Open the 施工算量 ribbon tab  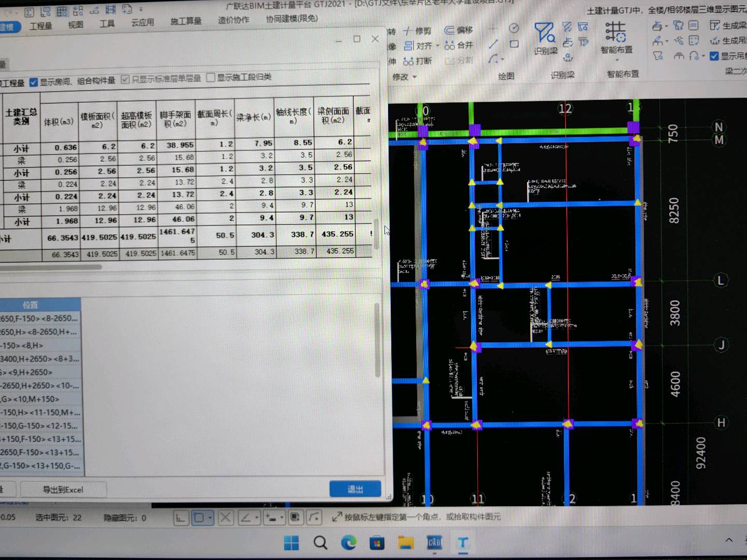pos(186,21)
